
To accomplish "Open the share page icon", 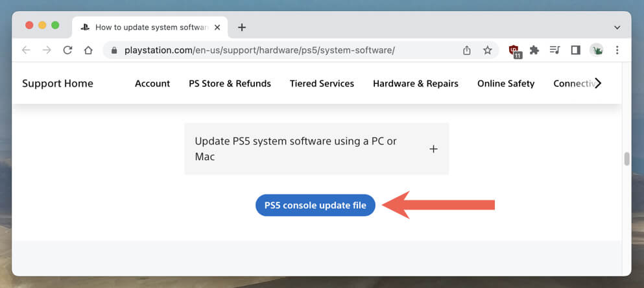I will tap(467, 50).
